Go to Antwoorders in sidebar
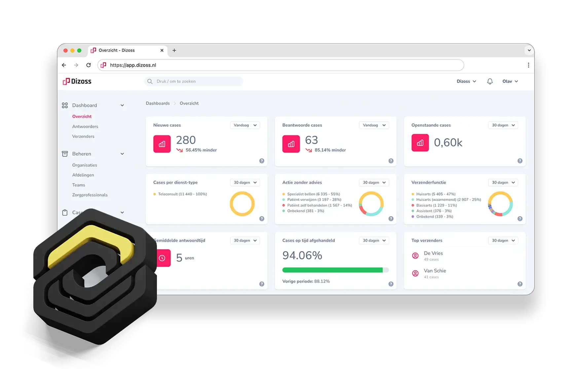 85,127
